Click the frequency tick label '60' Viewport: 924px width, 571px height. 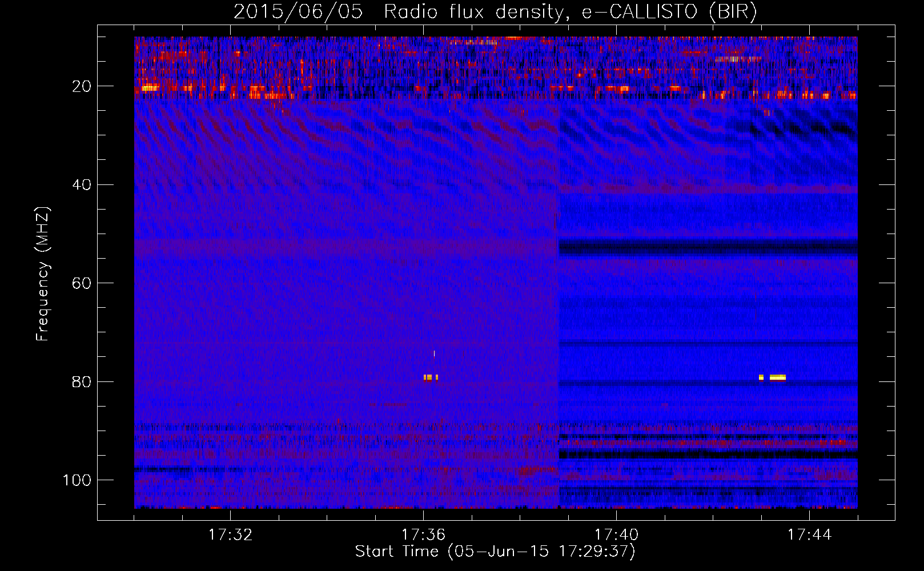pyautogui.click(x=82, y=283)
